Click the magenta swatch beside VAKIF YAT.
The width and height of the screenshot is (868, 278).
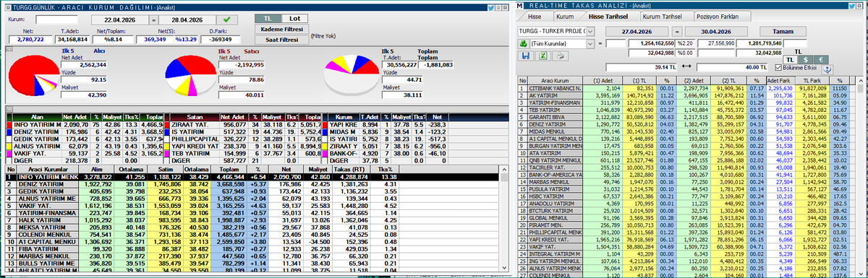pos(9,153)
